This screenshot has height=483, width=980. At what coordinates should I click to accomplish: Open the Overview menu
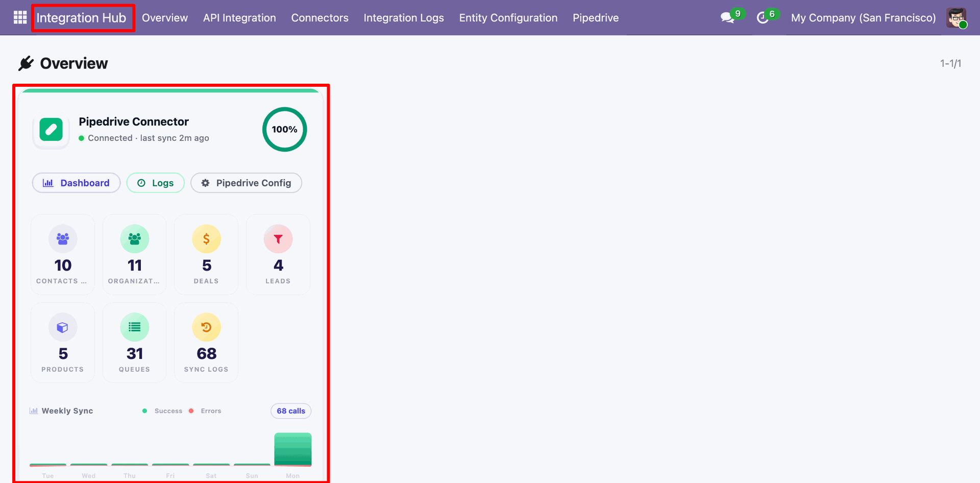[x=165, y=18]
